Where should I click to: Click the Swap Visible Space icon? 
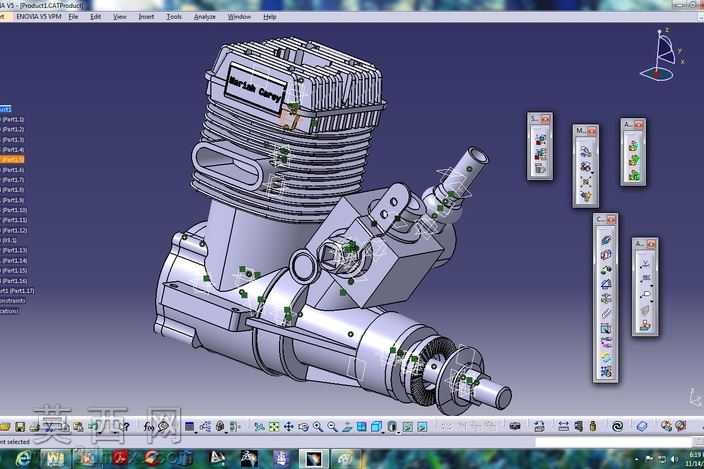(x=422, y=426)
